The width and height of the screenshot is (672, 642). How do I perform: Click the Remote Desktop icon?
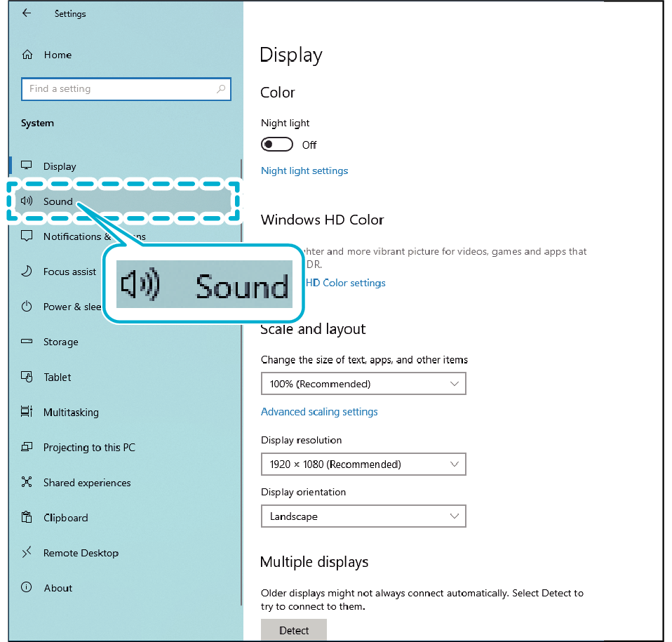pyautogui.click(x=27, y=553)
